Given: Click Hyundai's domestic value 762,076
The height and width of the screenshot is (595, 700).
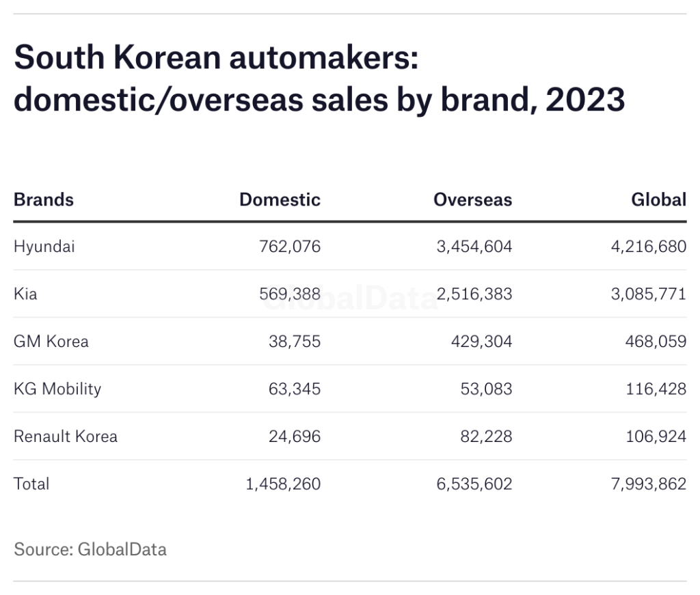Looking at the screenshot, I should [290, 246].
